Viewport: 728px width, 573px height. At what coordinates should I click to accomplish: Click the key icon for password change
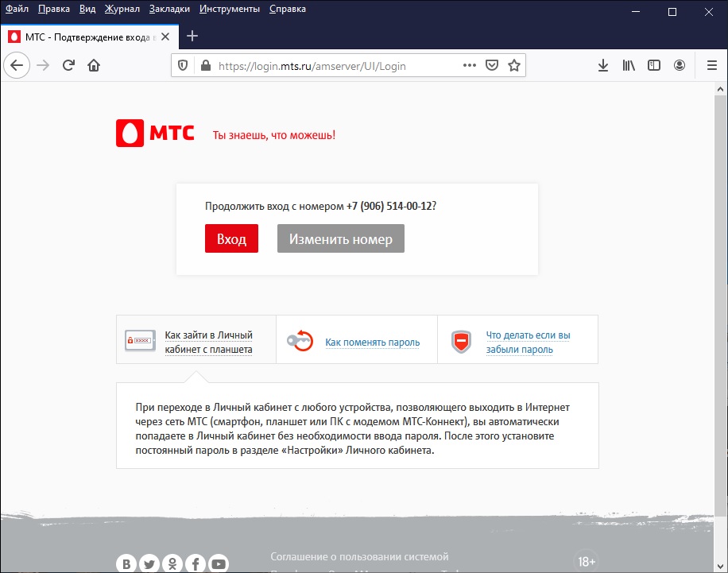(x=300, y=341)
